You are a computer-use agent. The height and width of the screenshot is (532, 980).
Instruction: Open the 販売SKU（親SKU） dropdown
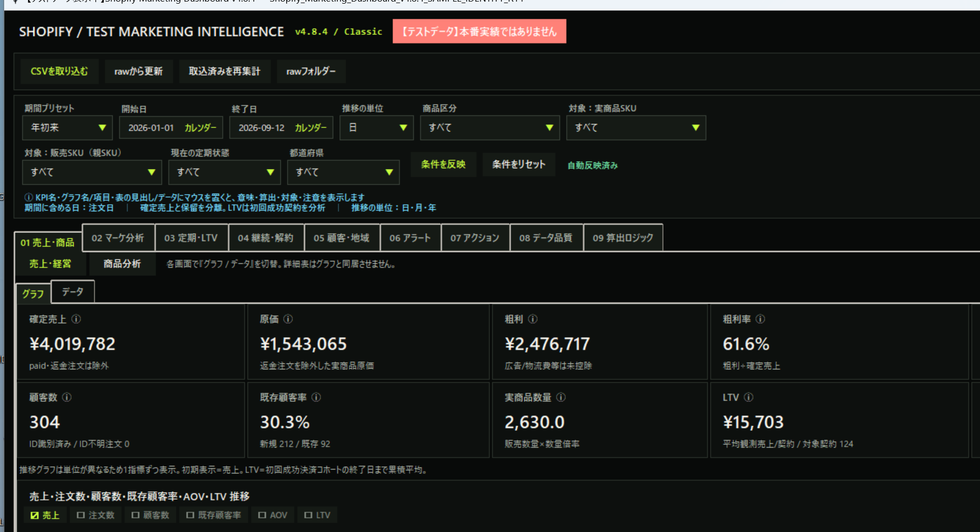pyautogui.click(x=92, y=172)
